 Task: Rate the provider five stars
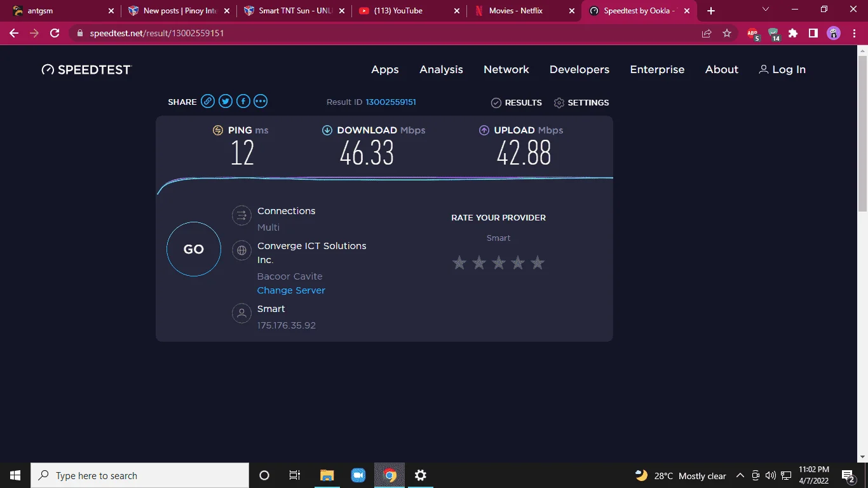click(538, 262)
